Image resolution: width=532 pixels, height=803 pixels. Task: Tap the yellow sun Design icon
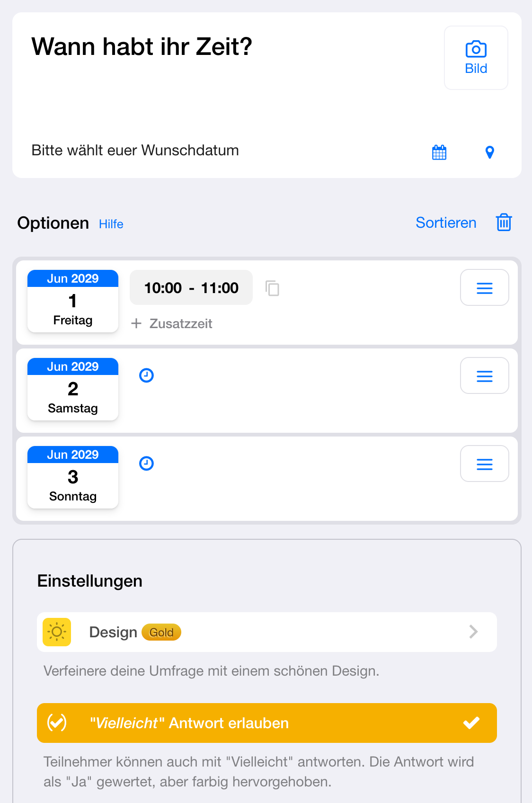57,632
